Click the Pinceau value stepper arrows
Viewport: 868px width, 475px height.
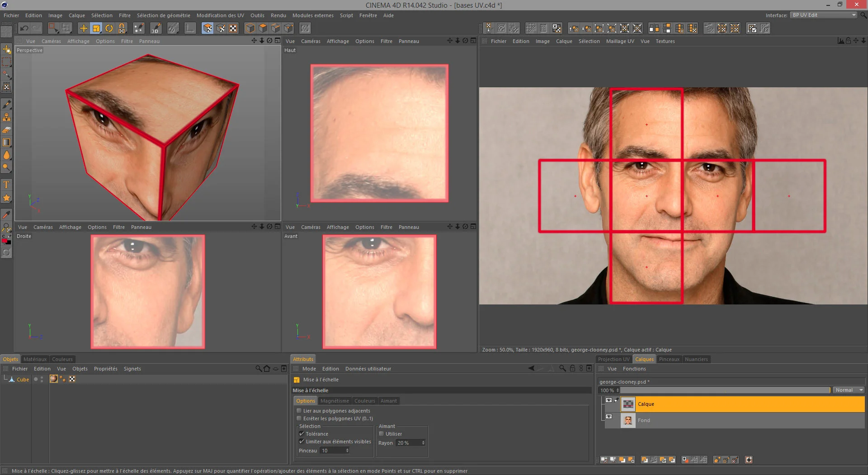coord(347,451)
